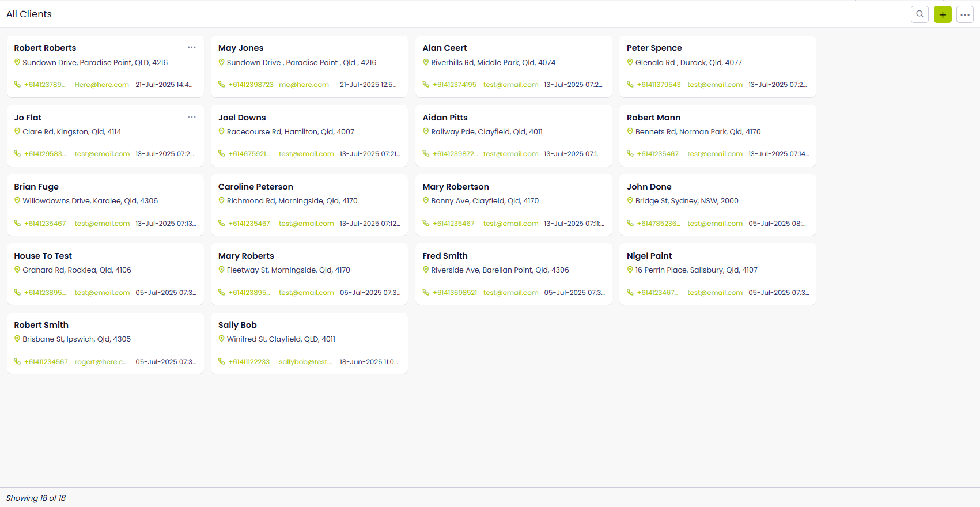The height and width of the screenshot is (507, 980).
Task: Click location pin on Robert Roberts card
Action: pyautogui.click(x=17, y=62)
